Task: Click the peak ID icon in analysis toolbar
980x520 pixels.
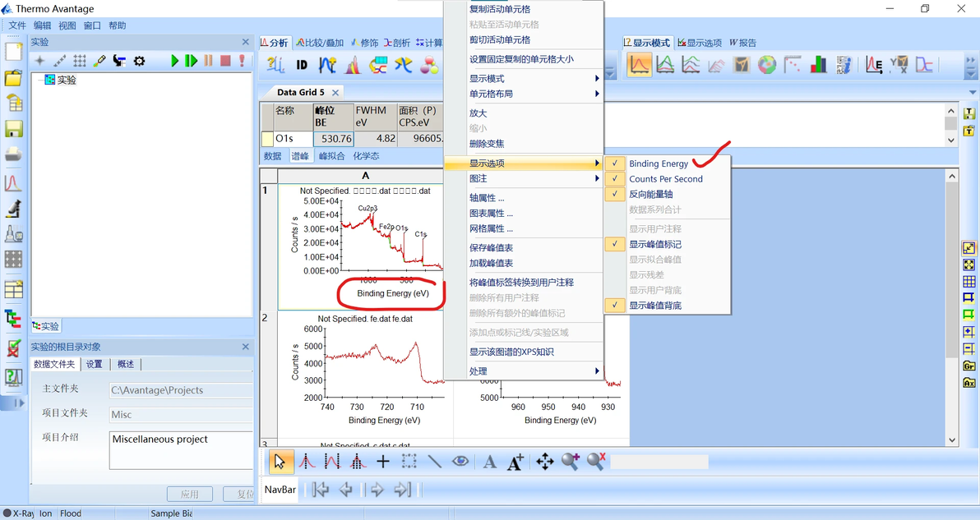Action: pos(302,64)
